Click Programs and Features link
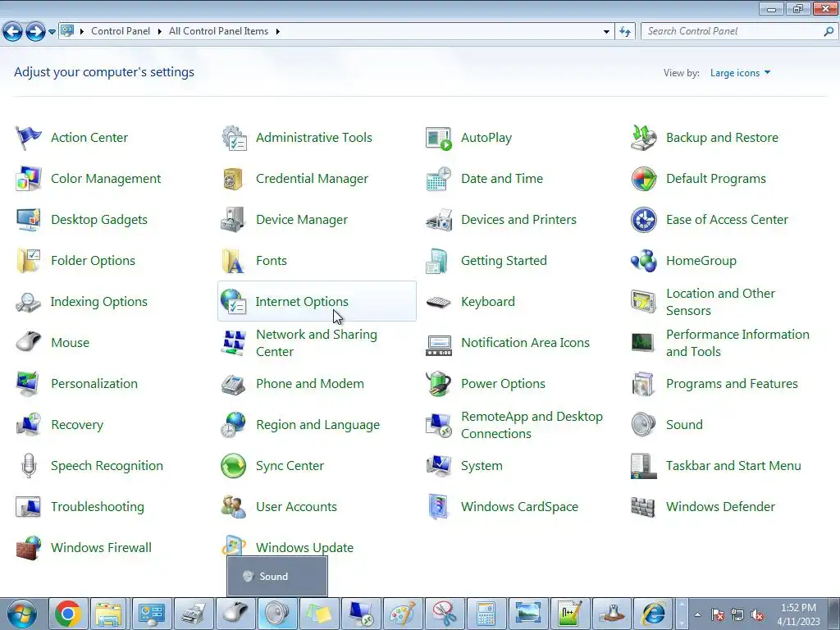The image size is (840, 630). (732, 384)
